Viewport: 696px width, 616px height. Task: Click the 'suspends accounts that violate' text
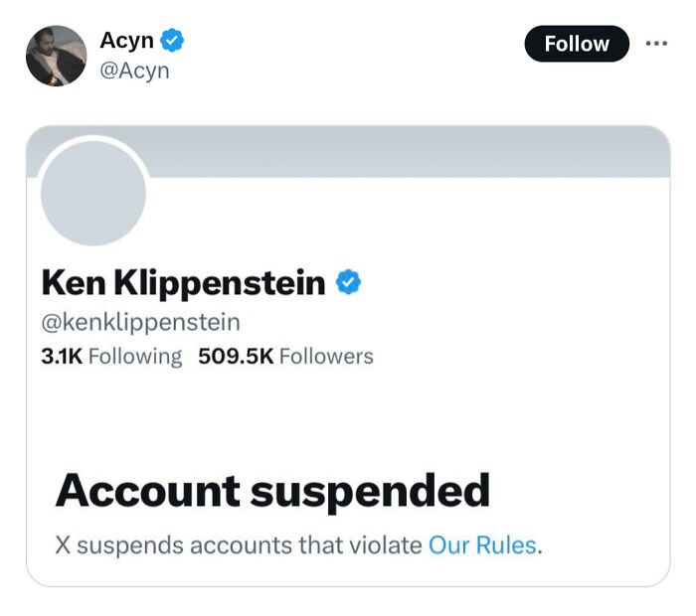tap(252, 544)
